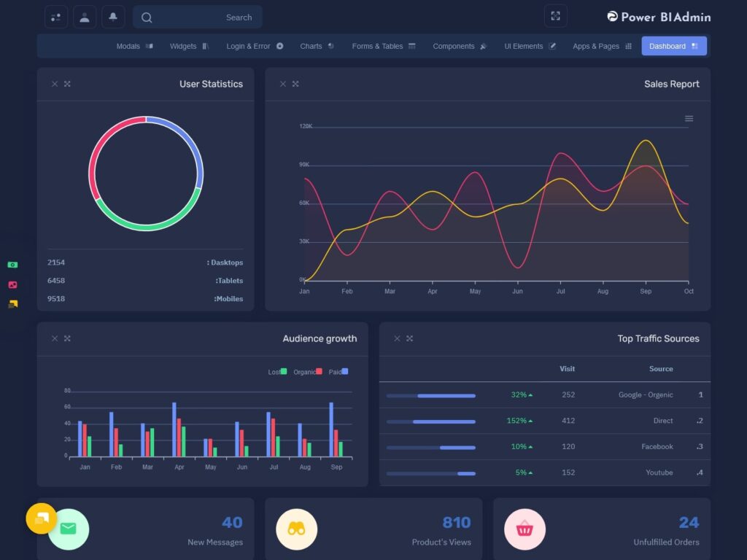Click inside the Search input field
The height and width of the screenshot is (560, 747).
tap(204, 17)
